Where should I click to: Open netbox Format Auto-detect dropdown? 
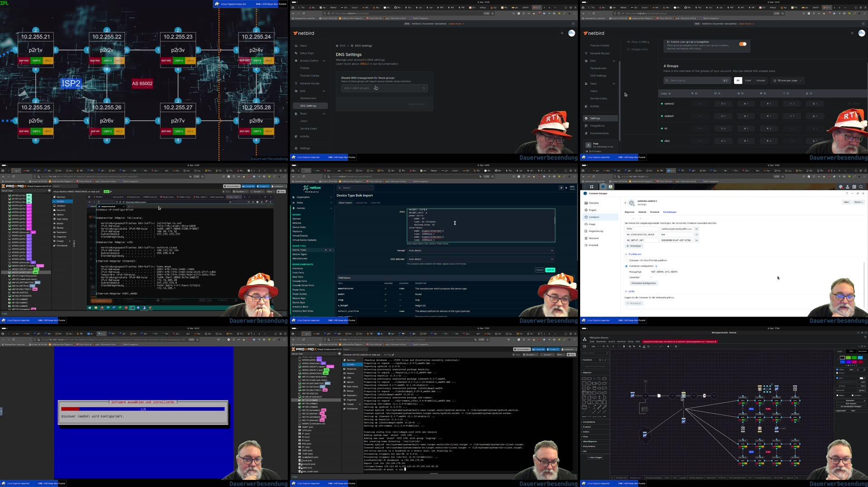480,251
